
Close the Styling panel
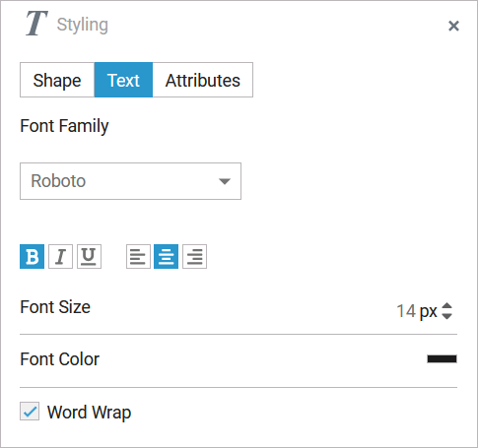tap(453, 26)
